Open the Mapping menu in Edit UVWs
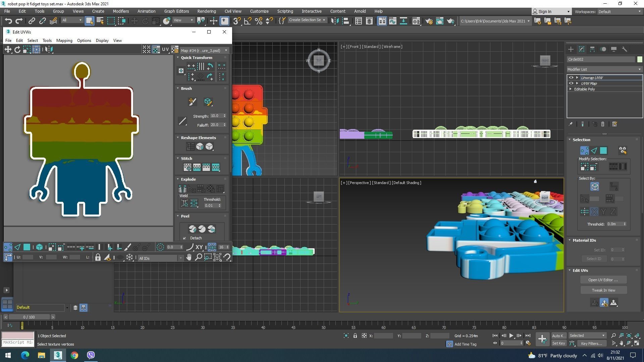Viewport: 644px width, 362px height. [x=64, y=41]
